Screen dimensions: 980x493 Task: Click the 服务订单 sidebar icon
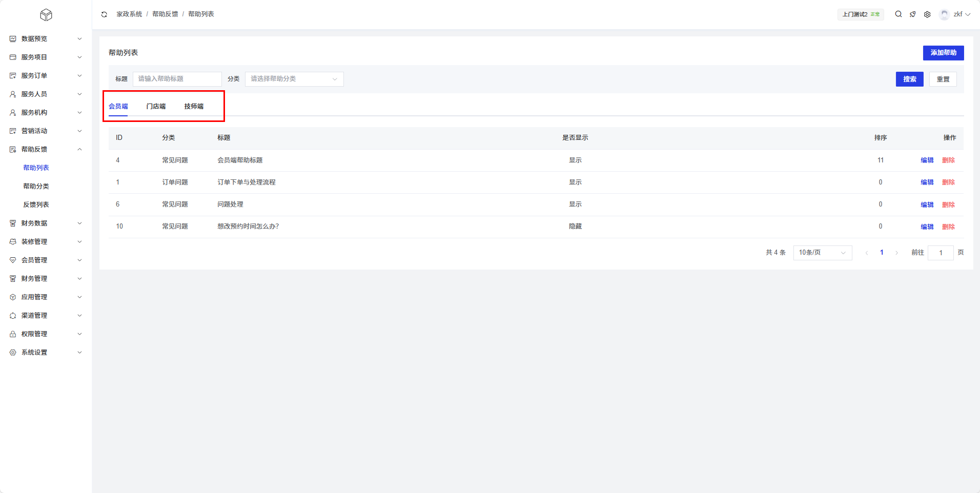click(13, 76)
